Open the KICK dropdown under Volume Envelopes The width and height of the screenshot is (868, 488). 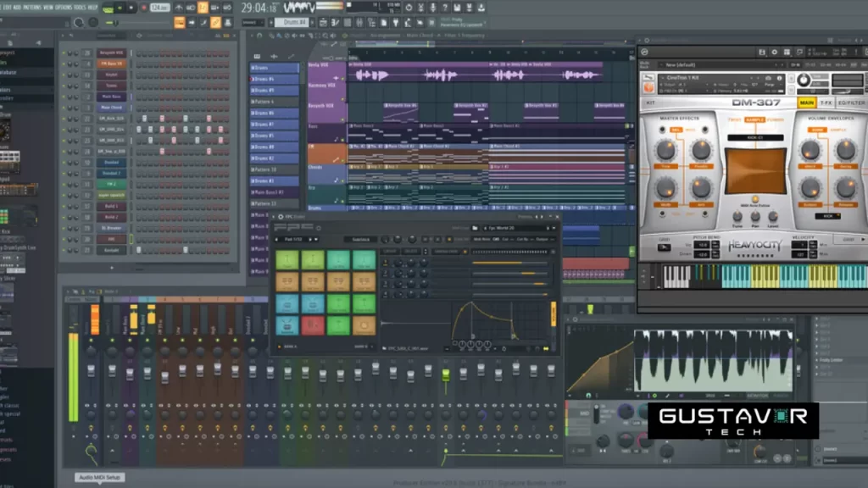click(x=827, y=216)
